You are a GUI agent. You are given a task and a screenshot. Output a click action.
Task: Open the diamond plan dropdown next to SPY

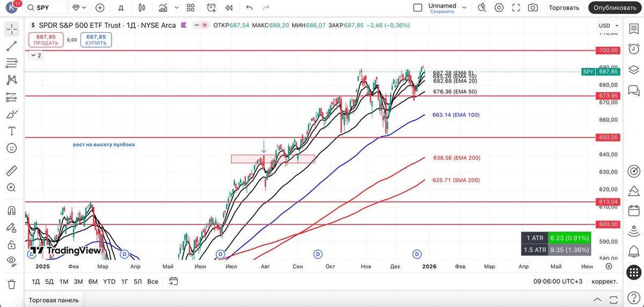pyautogui.click(x=80, y=8)
